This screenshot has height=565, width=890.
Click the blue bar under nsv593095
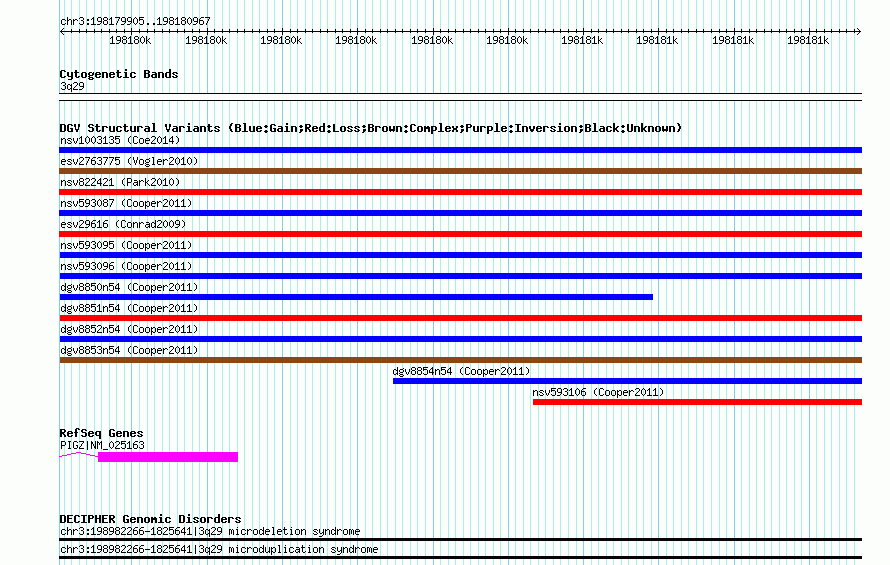click(460, 255)
